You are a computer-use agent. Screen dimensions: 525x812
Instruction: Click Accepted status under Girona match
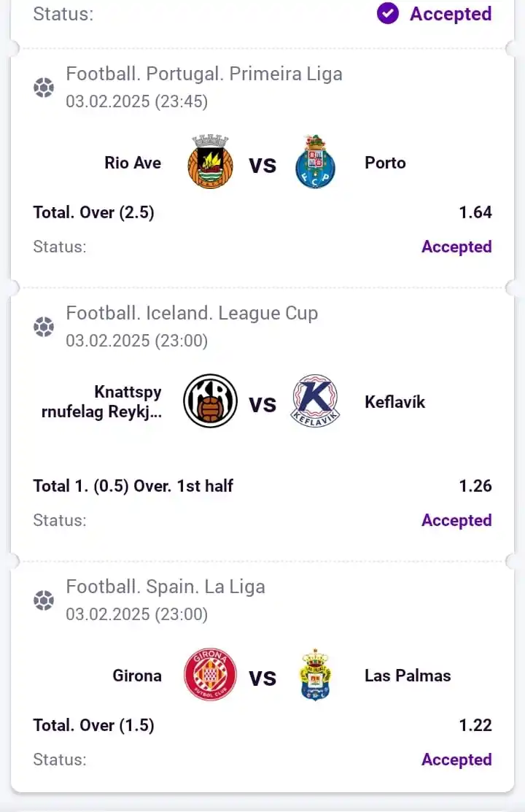click(456, 759)
